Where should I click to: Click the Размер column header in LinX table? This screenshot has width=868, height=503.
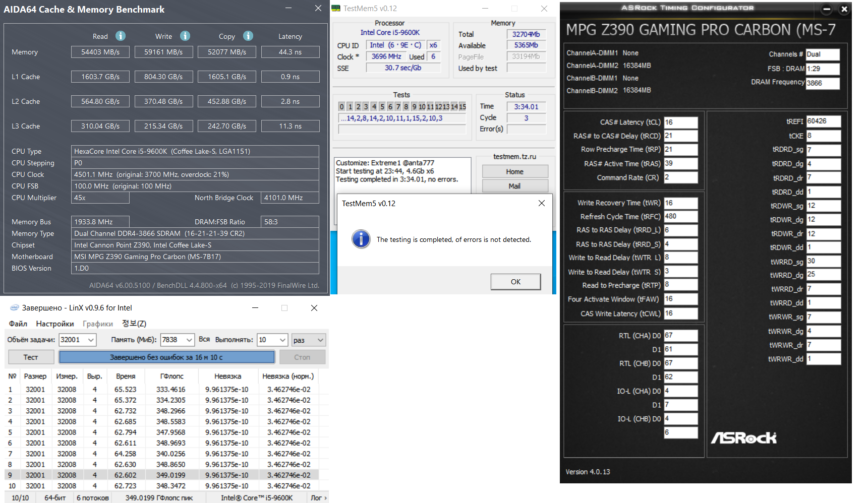click(35, 376)
